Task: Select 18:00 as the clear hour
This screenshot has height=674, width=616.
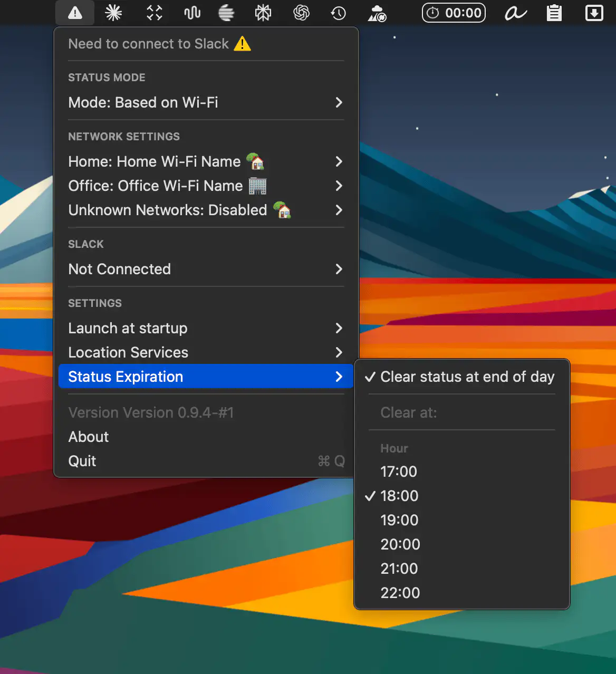Action: 399,496
